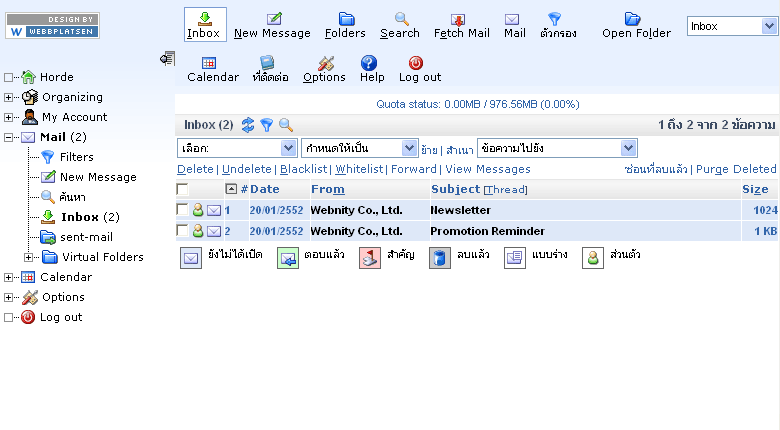Expand the Calendar tree node
The width and height of the screenshot is (780, 430).
(x=8, y=277)
